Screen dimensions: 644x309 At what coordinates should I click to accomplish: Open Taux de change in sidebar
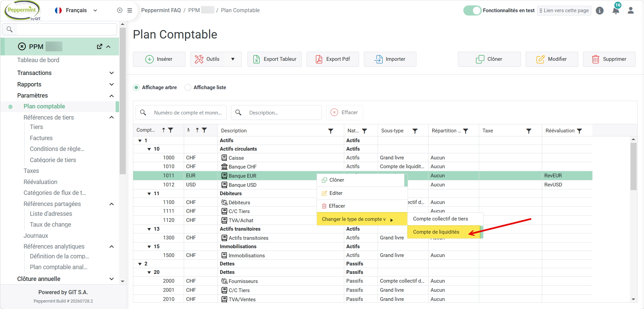(51, 225)
